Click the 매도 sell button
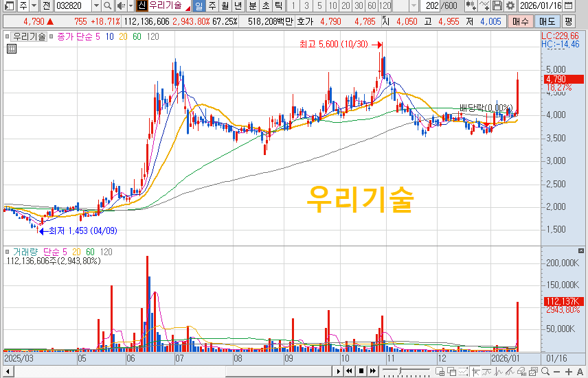The image size is (588, 378). (x=547, y=21)
